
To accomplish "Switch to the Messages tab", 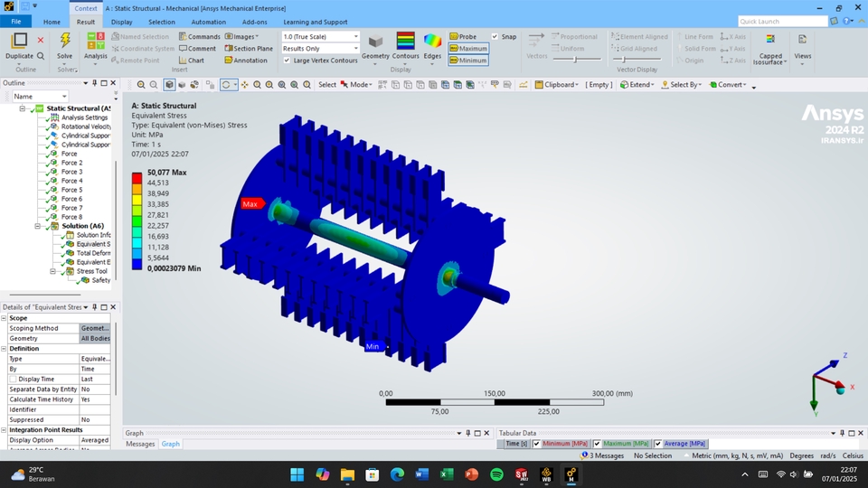I will click(140, 444).
